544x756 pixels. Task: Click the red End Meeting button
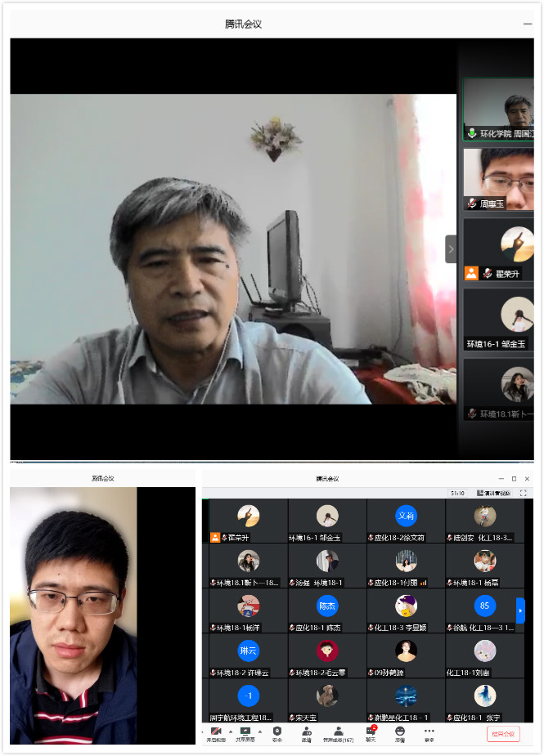click(x=502, y=734)
